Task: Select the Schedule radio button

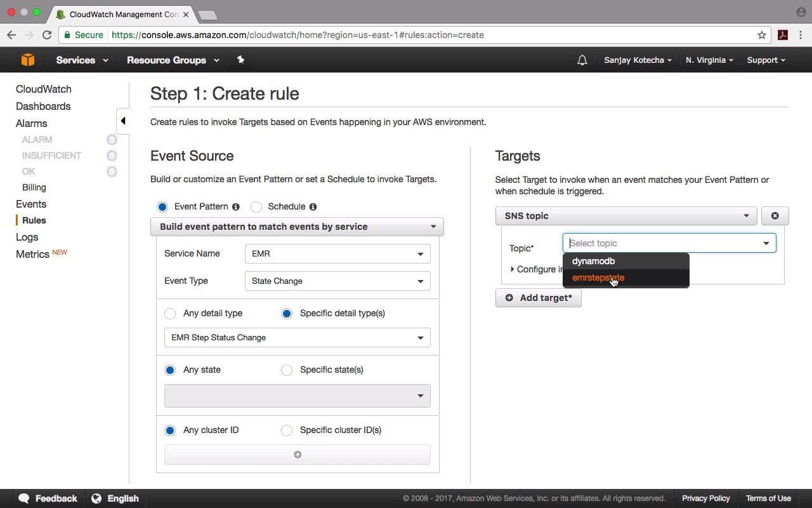Action: point(257,207)
